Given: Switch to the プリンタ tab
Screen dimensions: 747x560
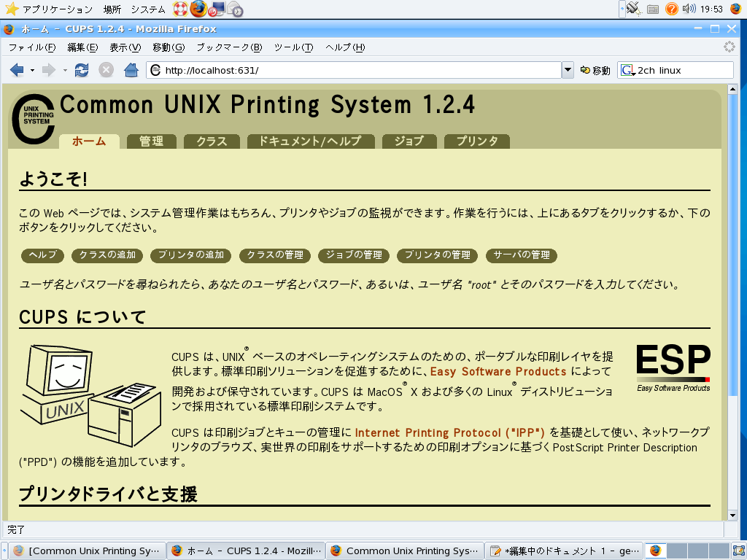Looking at the screenshot, I should tap(477, 141).
